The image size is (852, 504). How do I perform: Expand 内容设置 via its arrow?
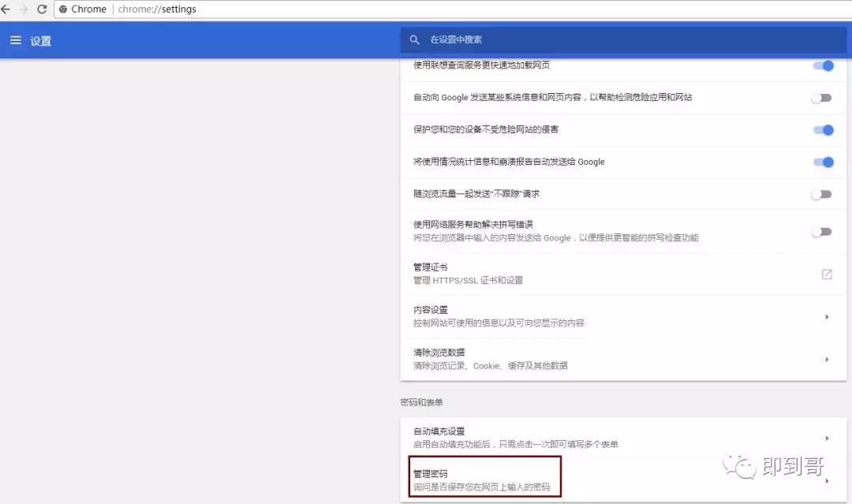coord(828,315)
